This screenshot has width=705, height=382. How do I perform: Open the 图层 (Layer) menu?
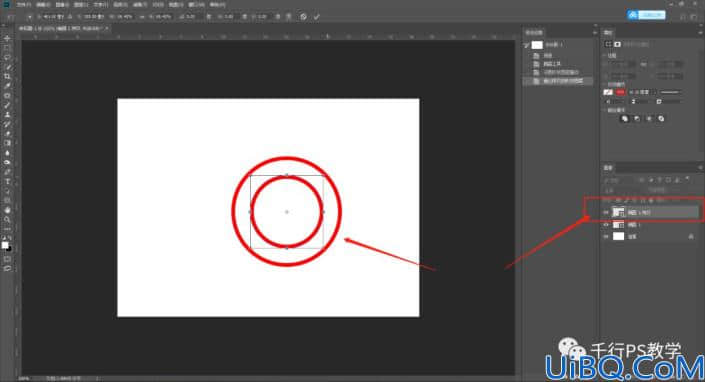coord(81,5)
